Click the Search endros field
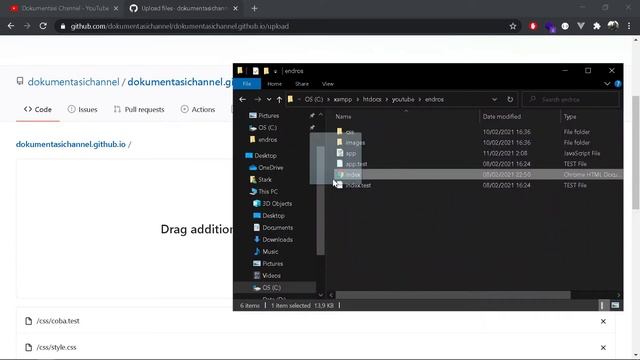Screen dimensions: 640x360 pyautogui.click(x=571, y=99)
